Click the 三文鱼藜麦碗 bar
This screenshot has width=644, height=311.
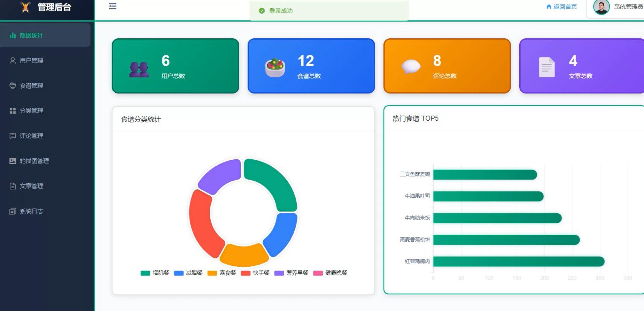pyautogui.click(x=485, y=174)
